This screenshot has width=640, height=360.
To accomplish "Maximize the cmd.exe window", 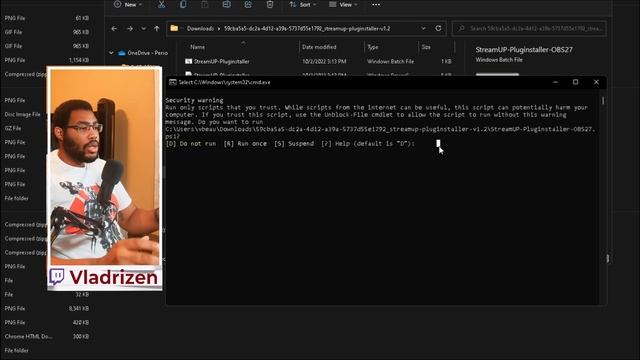I will tap(576, 82).
